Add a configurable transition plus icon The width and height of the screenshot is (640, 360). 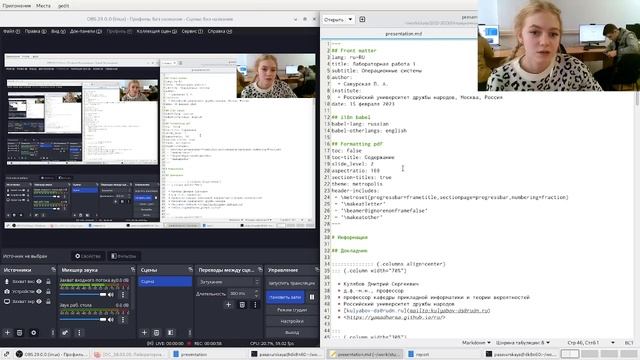(229, 304)
